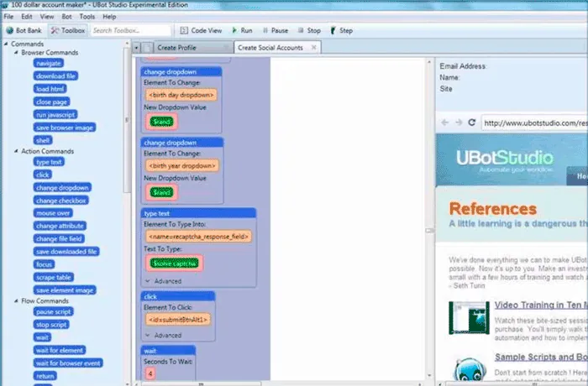This screenshot has height=386, width=588.
Task: Go back in the embedded browser
Action: tap(444, 123)
